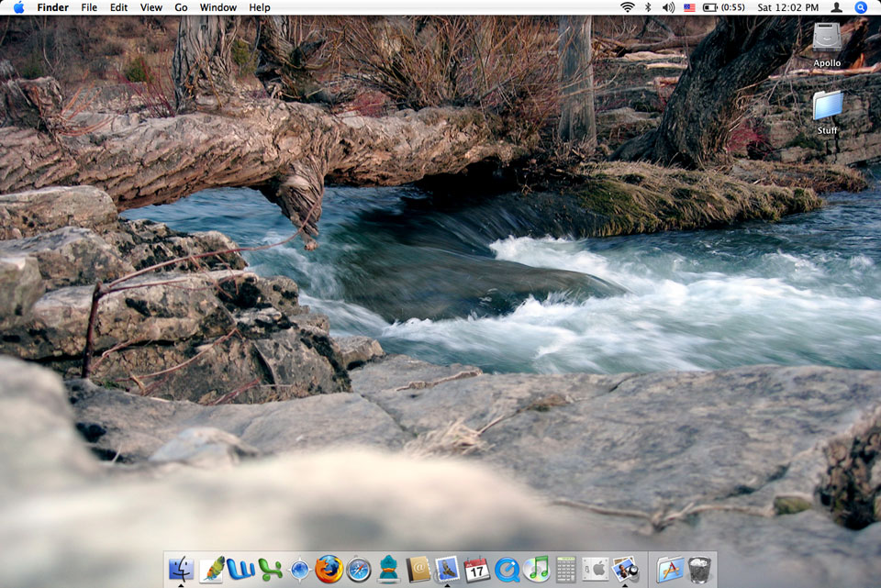Open Address Book from the Dock
The width and height of the screenshot is (881, 588).
coord(418,570)
